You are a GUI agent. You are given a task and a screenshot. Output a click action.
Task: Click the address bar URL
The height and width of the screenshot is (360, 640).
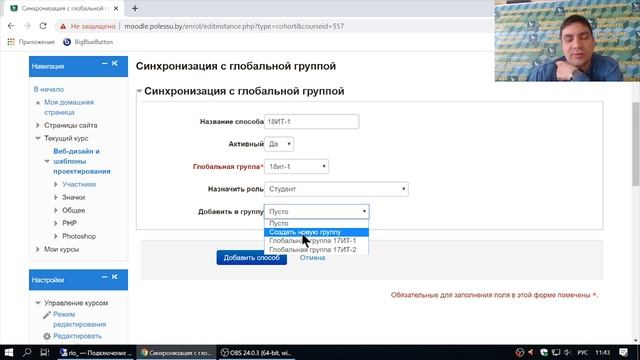[234, 26]
